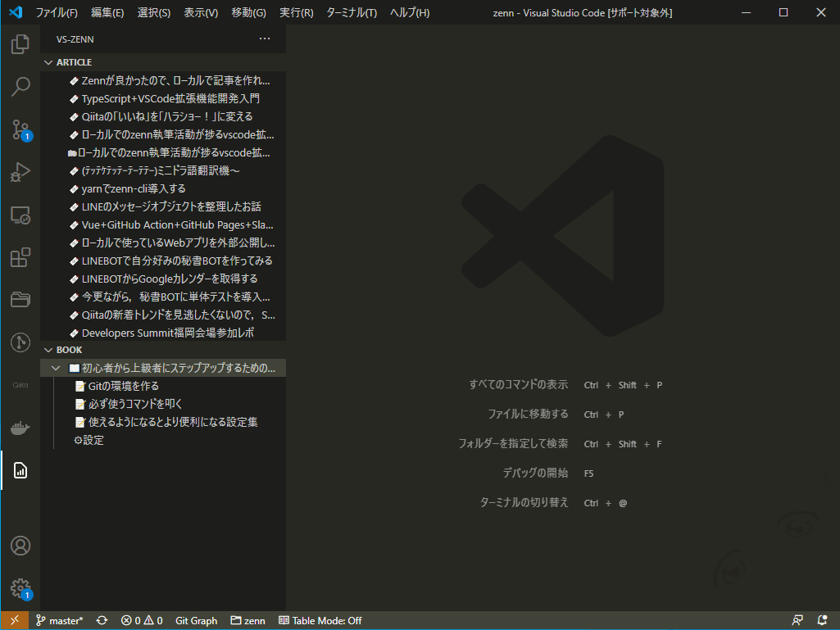Synchronize changes via status bar icon
The height and width of the screenshot is (630, 840).
(102, 620)
